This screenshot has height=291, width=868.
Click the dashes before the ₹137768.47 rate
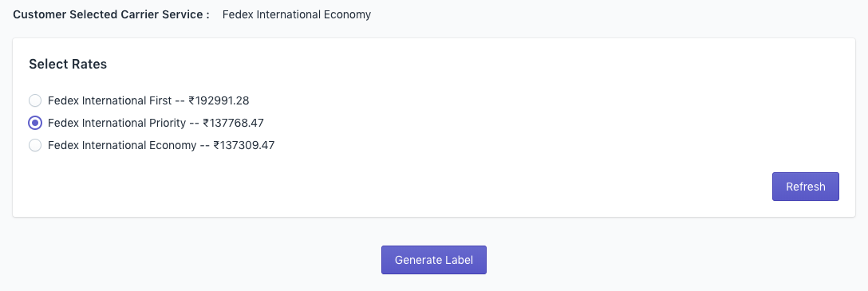(x=195, y=124)
